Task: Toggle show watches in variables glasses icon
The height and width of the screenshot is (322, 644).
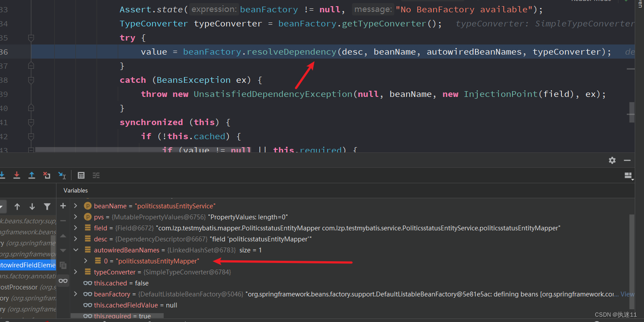Action: 63,281
